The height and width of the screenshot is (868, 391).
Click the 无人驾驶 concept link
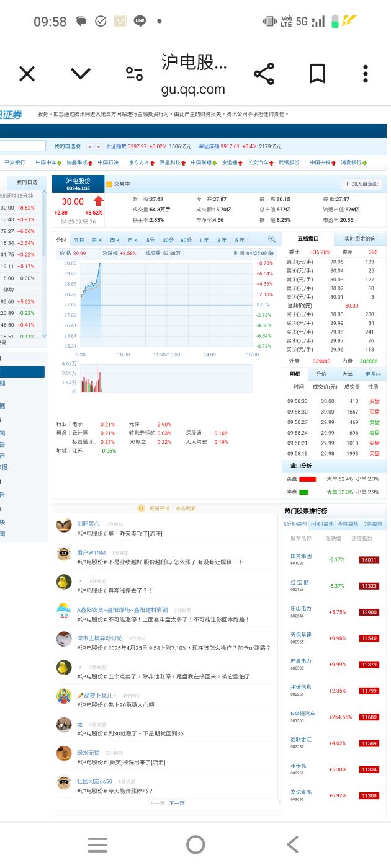click(x=196, y=442)
